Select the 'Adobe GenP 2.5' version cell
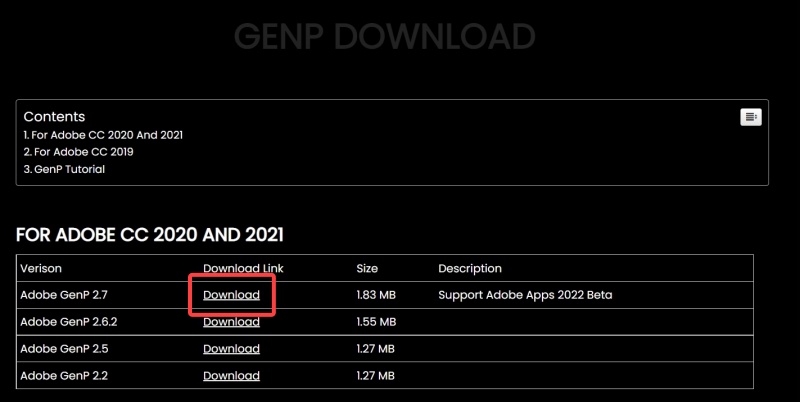The width and height of the screenshot is (800, 402). coord(64,349)
